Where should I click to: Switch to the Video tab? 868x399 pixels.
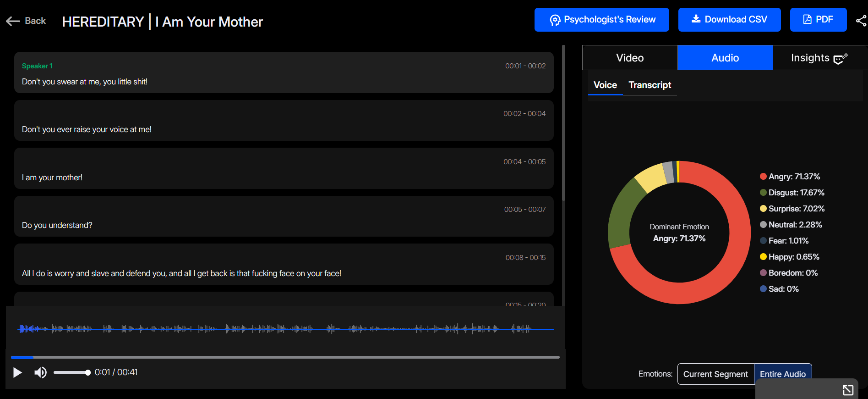pos(630,58)
